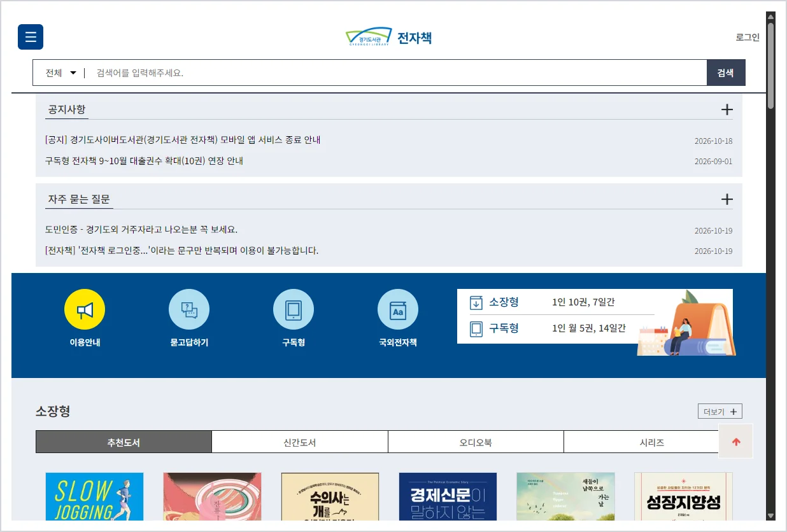The image size is (787, 532).
Task: Click the 자주 묻는 질문 heading
Action: [79, 199]
